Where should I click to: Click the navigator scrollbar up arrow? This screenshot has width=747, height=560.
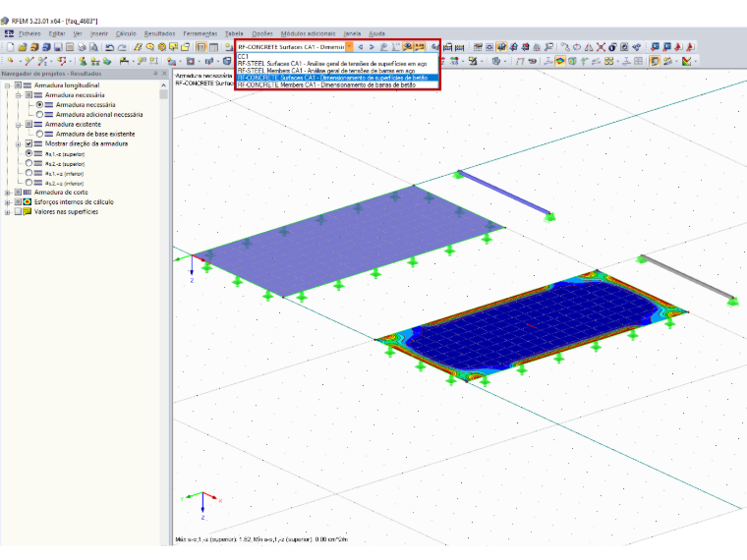(x=164, y=84)
